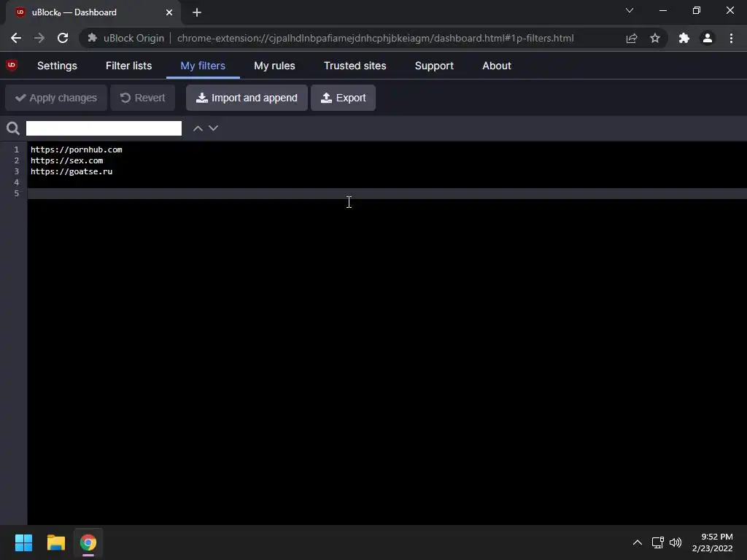Share this page icon in address bar
This screenshot has height=560, width=747.
pos(632,38)
